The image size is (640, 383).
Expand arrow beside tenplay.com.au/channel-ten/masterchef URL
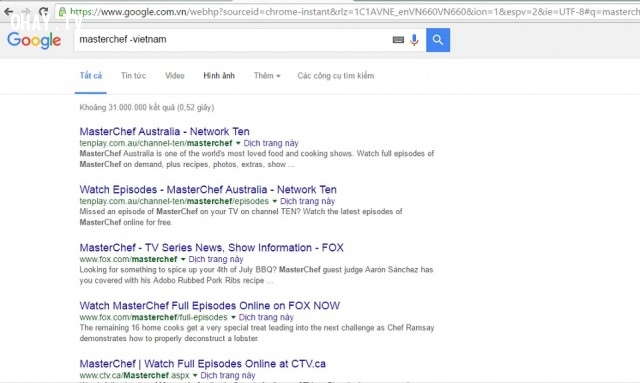click(238, 143)
